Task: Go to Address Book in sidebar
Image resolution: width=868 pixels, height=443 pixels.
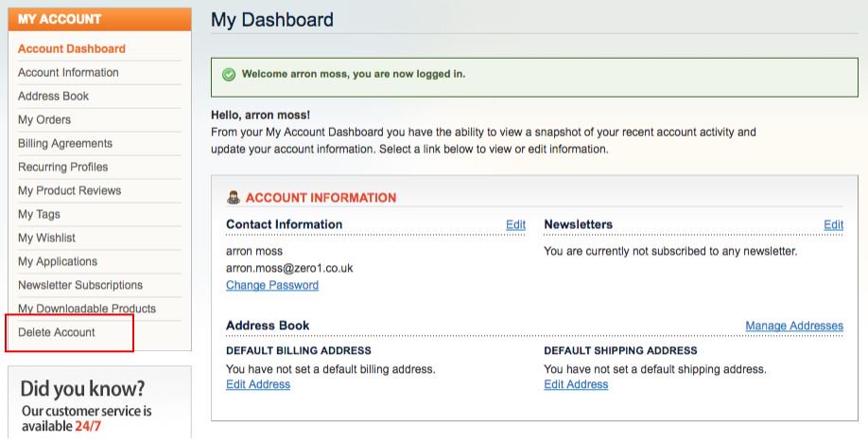Action: tap(53, 96)
